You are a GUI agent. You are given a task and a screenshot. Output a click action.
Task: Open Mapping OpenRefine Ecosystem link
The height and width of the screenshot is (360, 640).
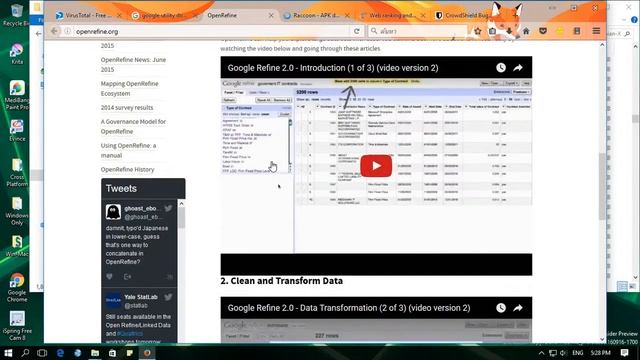click(x=129, y=88)
